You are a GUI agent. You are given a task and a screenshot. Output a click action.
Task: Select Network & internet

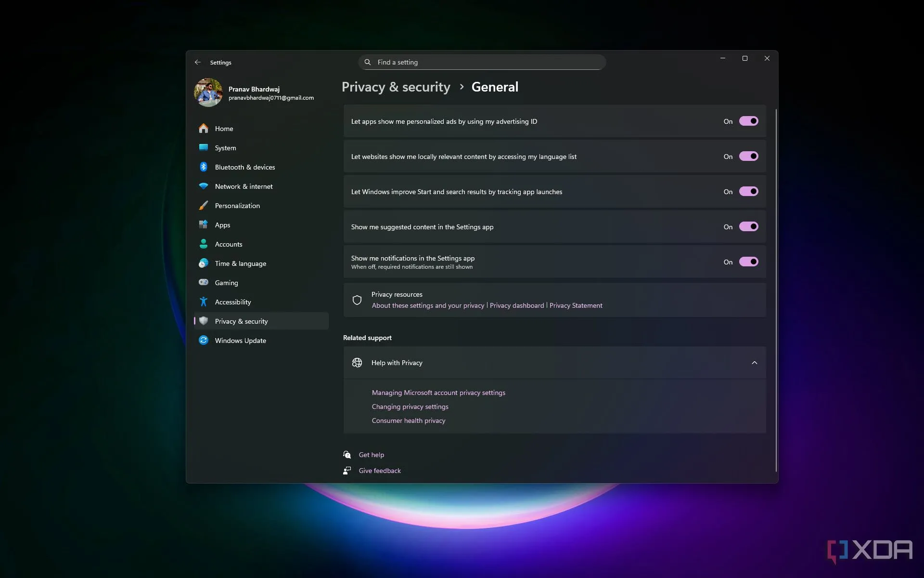(x=261, y=186)
